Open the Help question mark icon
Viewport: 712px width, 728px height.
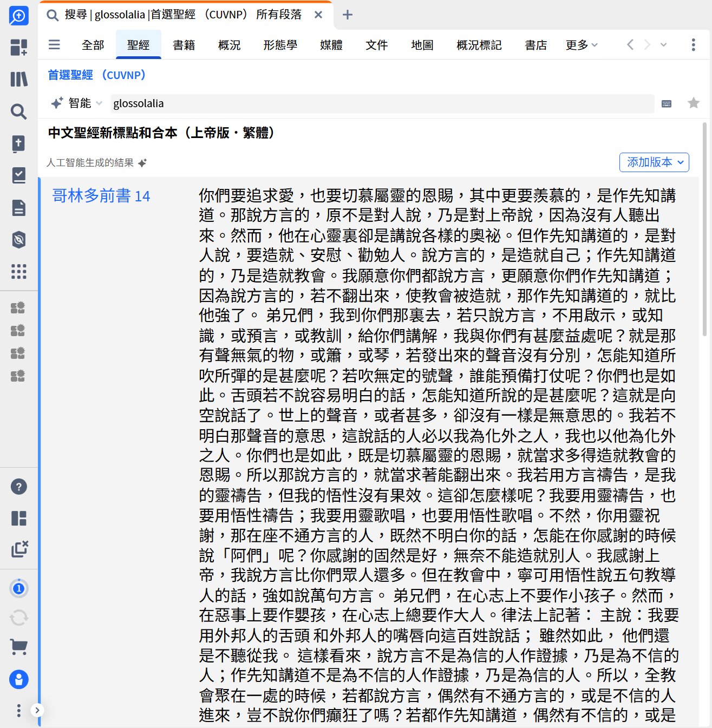tap(18, 487)
